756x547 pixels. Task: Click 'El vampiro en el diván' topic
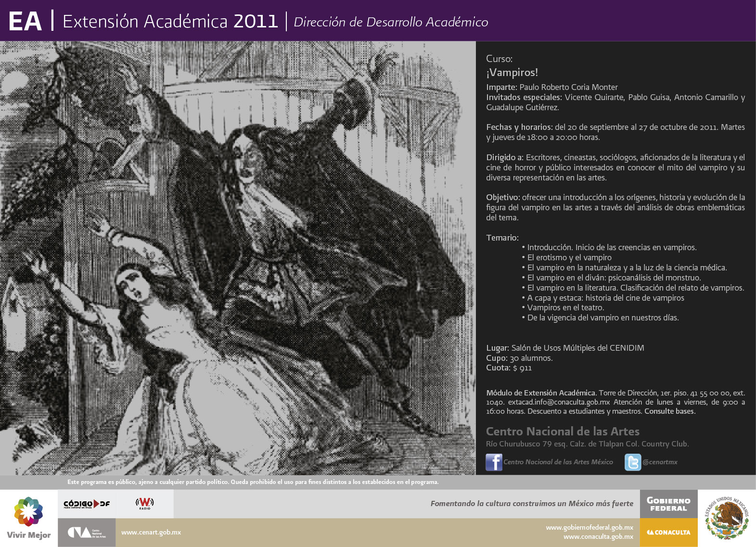pos(614,278)
